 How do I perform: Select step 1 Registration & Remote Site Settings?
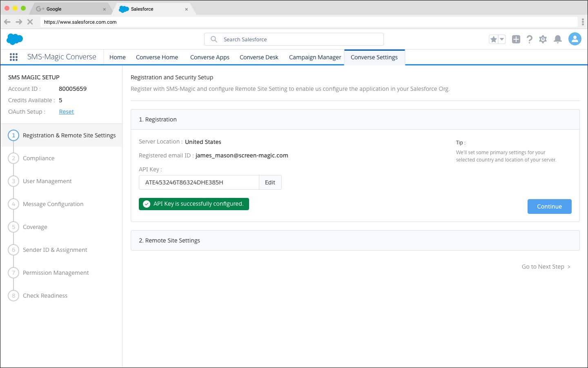(x=61, y=135)
